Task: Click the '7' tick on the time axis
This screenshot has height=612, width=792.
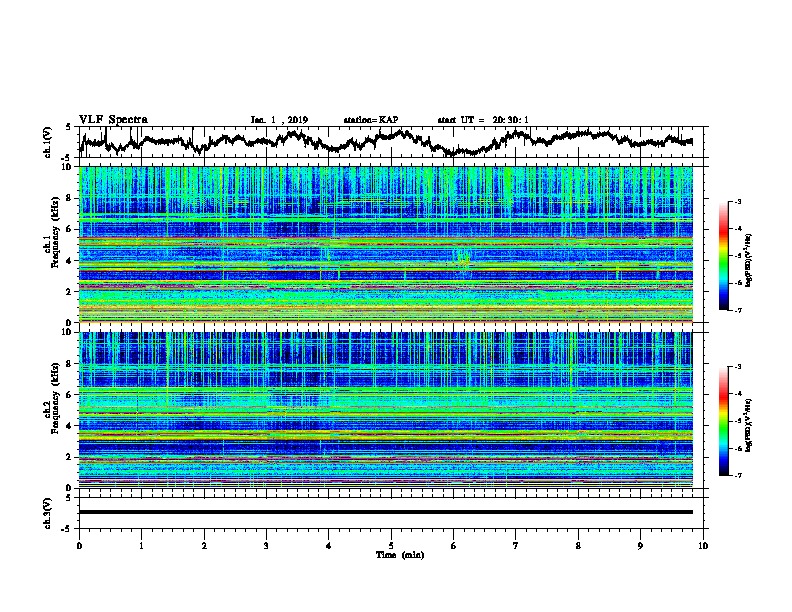Action: (515, 545)
